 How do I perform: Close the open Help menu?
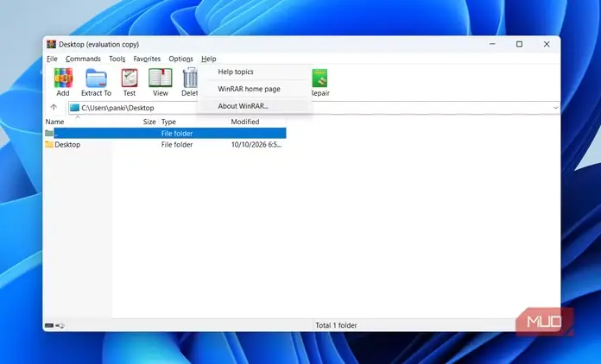(209, 59)
